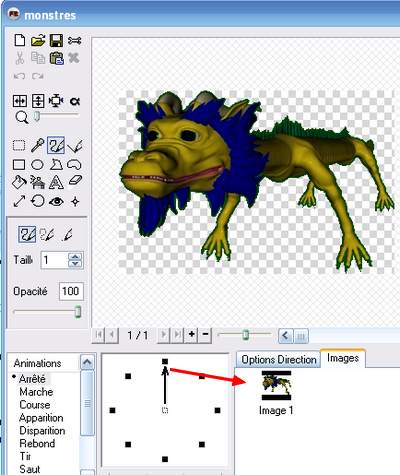Expand Animations list with up chevron
Screen dimensions: 400x475
click(x=87, y=362)
